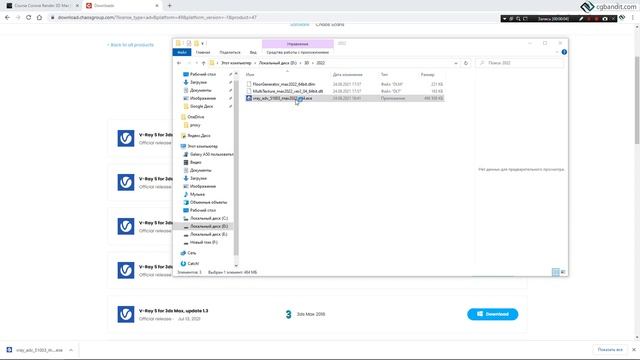
Task: Open Google Диск in navigation pane
Action: point(201,106)
